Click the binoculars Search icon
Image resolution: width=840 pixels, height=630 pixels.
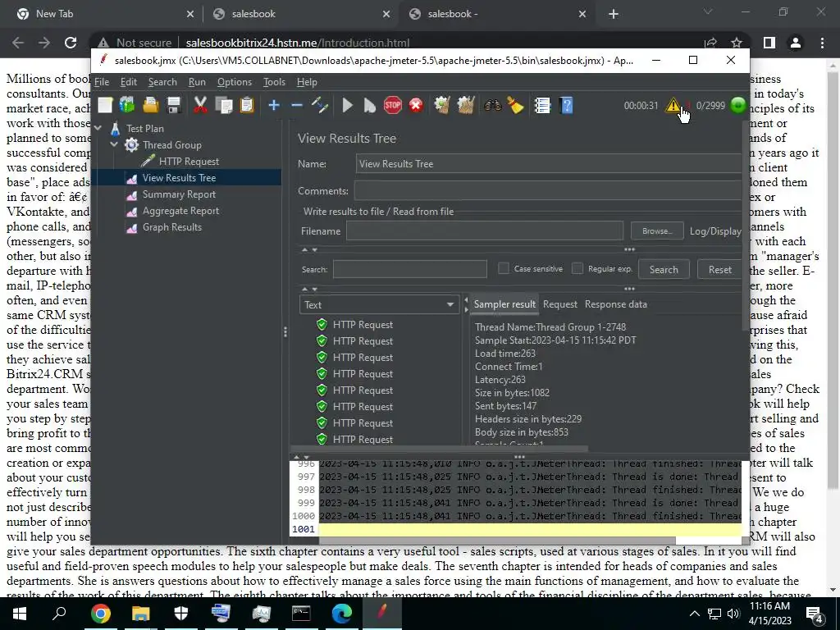point(492,105)
